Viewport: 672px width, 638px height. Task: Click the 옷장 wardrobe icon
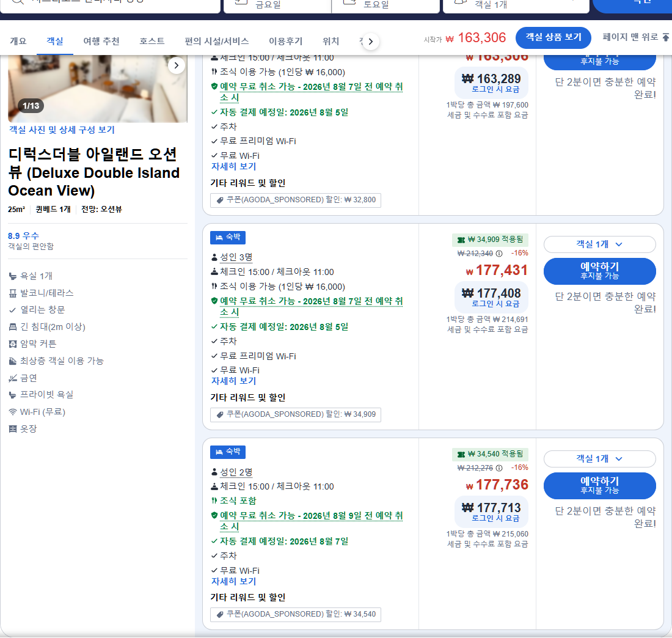click(x=13, y=429)
